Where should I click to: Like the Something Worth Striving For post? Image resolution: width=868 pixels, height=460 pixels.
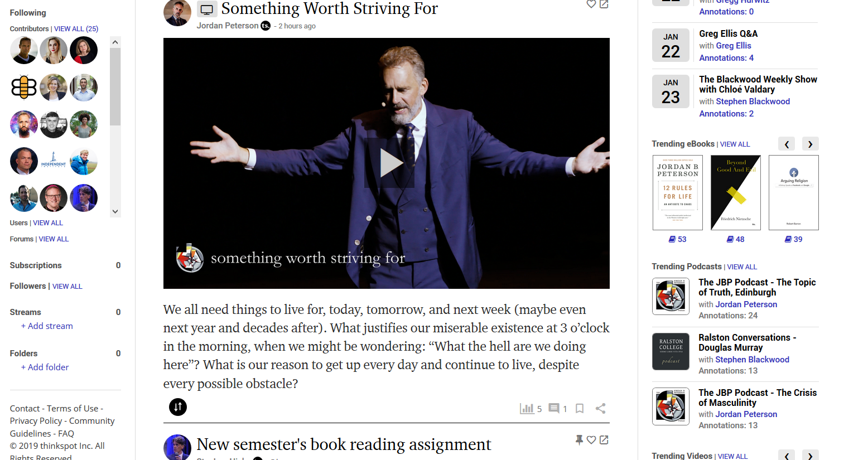591,4
